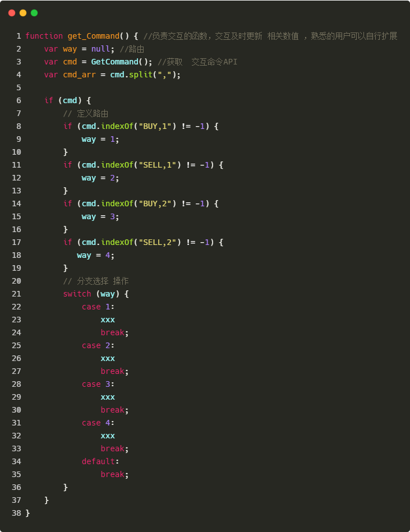The height and width of the screenshot is (532, 410).
Task: Click line number 21 in the gutter
Action: tap(16, 294)
